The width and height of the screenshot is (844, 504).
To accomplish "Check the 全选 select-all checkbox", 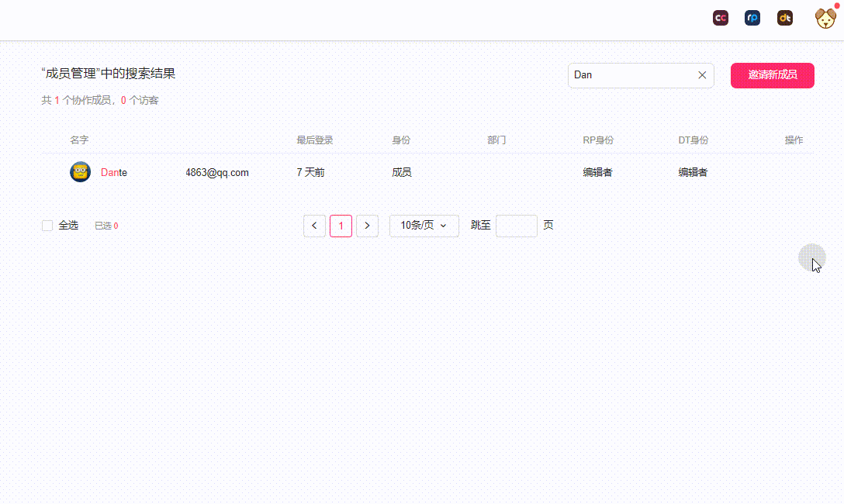I will [x=47, y=226].
